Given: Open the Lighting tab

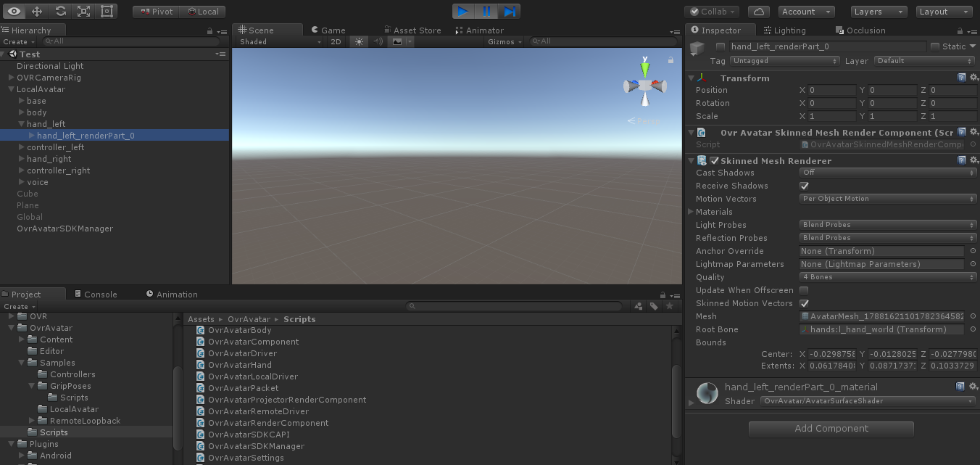Looking at the screenshot, I should (x=784, y=30).
